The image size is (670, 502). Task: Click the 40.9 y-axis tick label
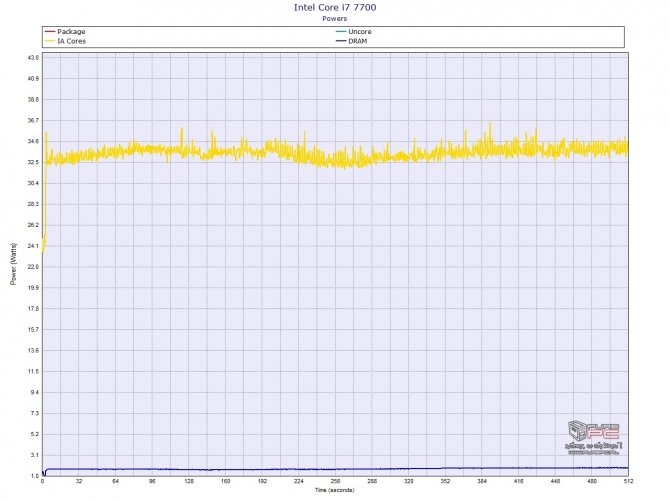(34, 79)
